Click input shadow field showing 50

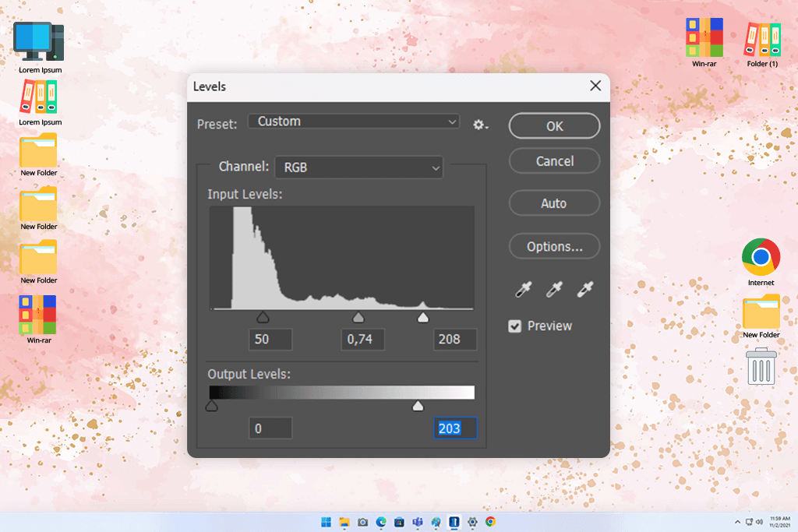pyautogui.click(x=270, y=340)
